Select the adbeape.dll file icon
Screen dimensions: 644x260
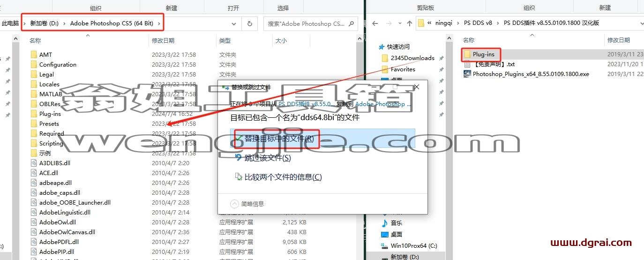pyautogui.click(x=33, y=183)
